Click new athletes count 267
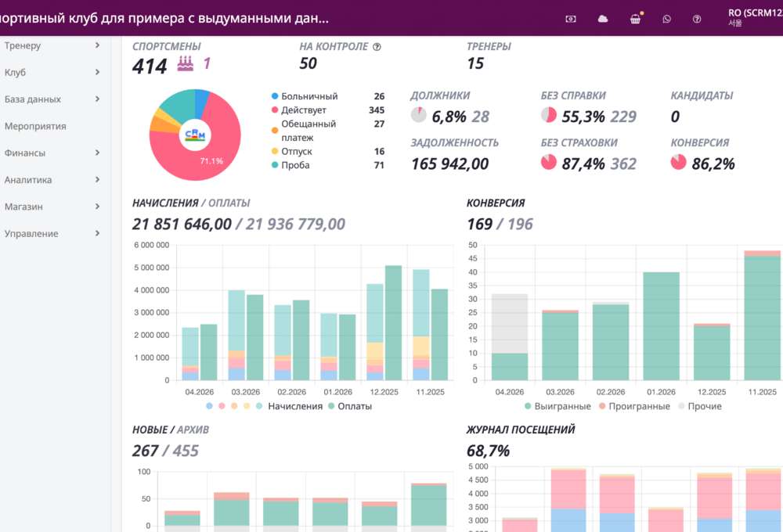783x532 pixels. pos(146,451)
